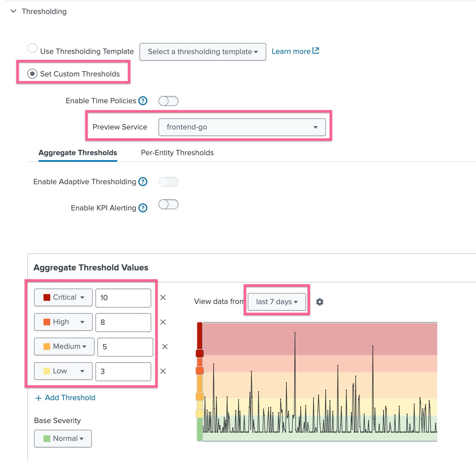Click the Aggregate Threshold Values heading

pyautogui.click(x=91, y=268)
